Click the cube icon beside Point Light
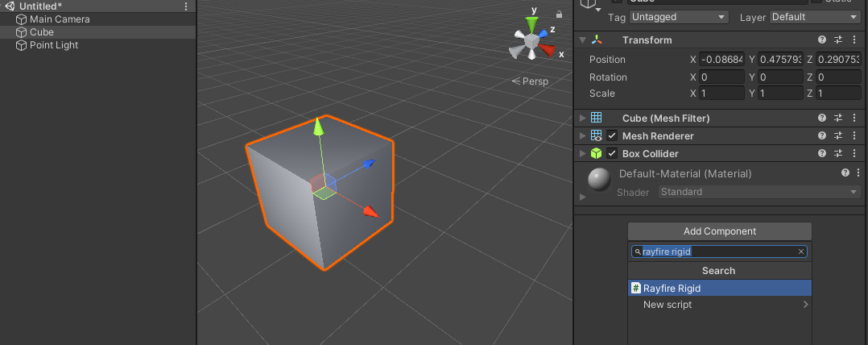The image size is (868, 345). point(22,45)
